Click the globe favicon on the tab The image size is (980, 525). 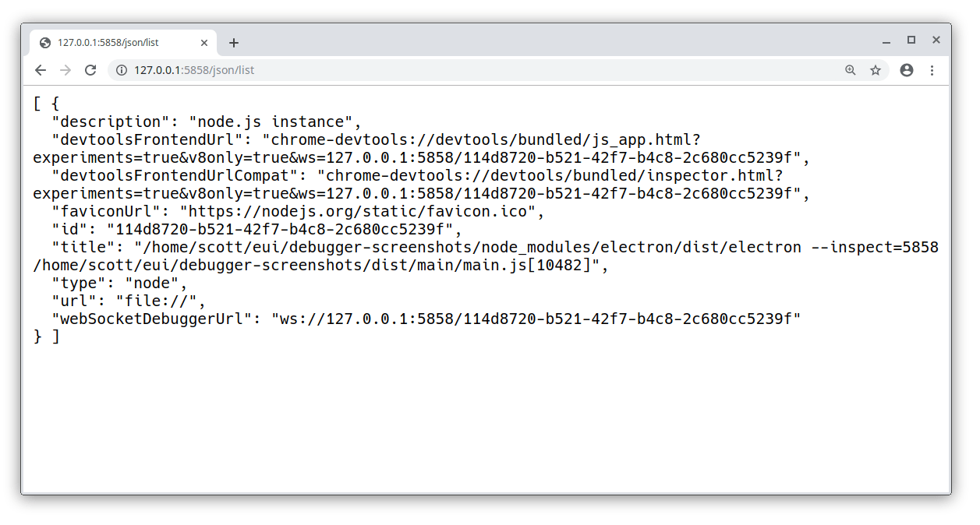(x=45, y=43)
